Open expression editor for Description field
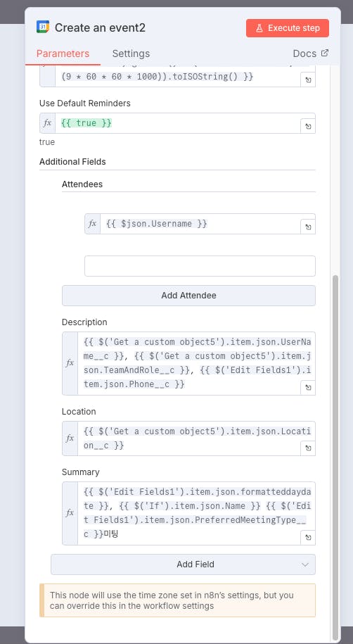The width and height of the screenshot is (353, 644). [308, 388]
